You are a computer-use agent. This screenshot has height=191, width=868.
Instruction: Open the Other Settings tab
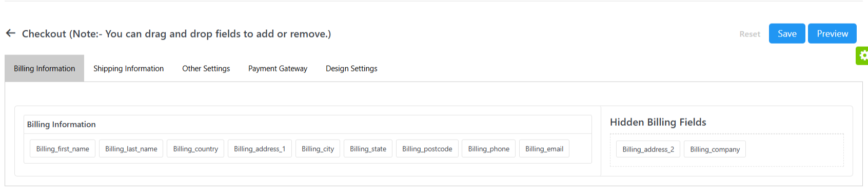tap(206, 68)
